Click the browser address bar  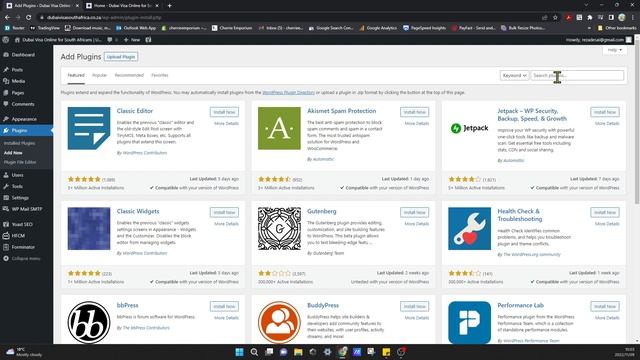coord(286,18)
